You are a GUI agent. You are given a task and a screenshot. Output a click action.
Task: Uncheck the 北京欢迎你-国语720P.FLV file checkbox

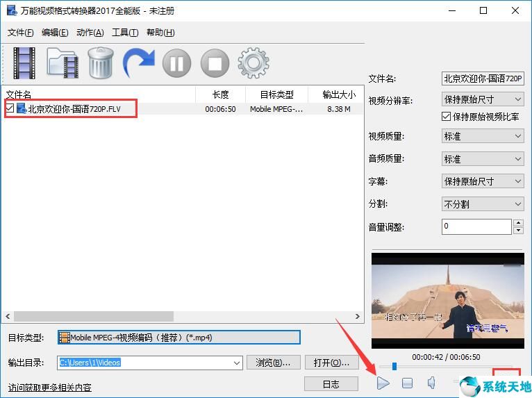tap(10, 109)
